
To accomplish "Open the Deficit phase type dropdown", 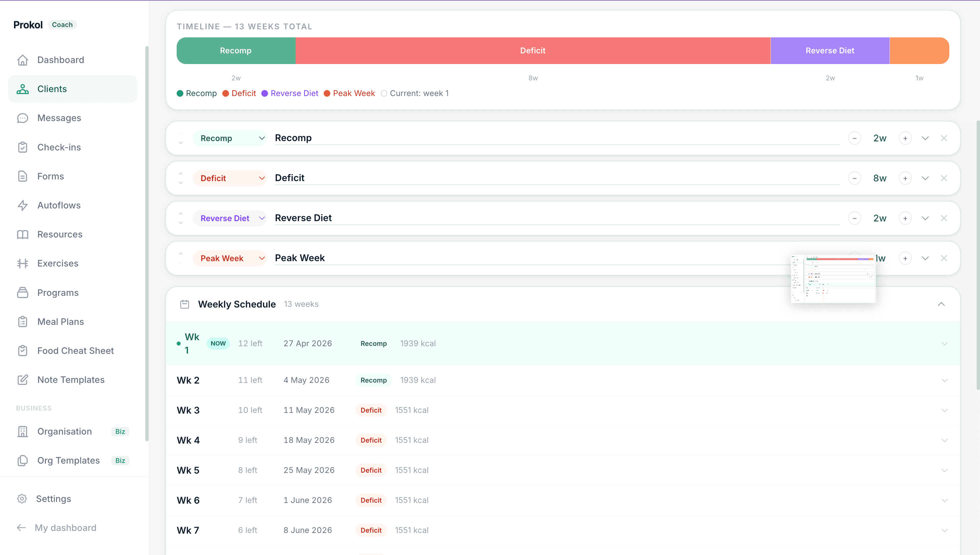I will [230, 178].
